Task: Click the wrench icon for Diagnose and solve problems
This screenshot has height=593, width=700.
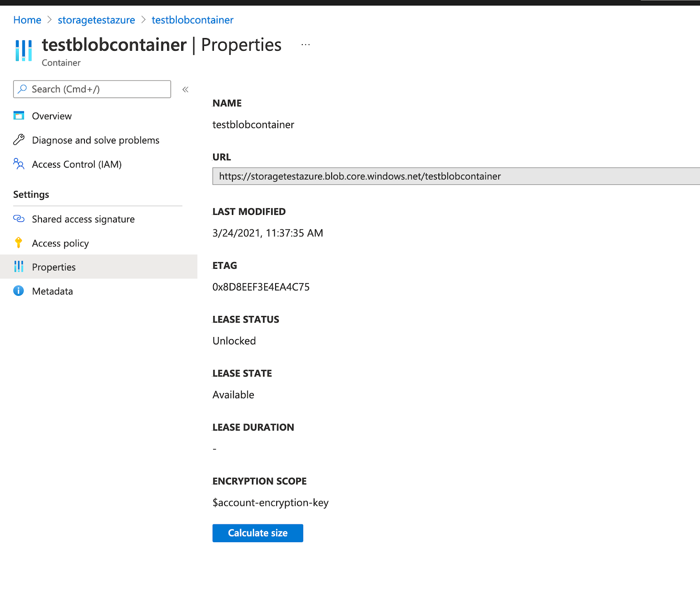Action: (18, 140)
